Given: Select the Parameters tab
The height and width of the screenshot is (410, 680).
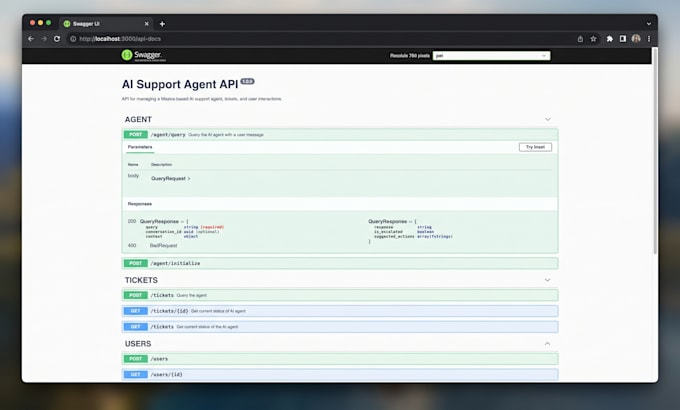Looking at the screenshot, I should [x=140, y=147].
